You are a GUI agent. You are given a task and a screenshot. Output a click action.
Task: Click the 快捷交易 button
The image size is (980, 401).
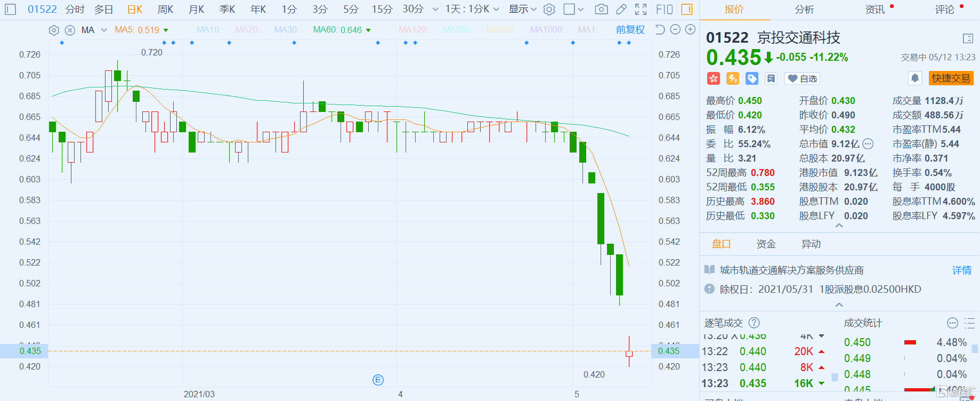951,78
